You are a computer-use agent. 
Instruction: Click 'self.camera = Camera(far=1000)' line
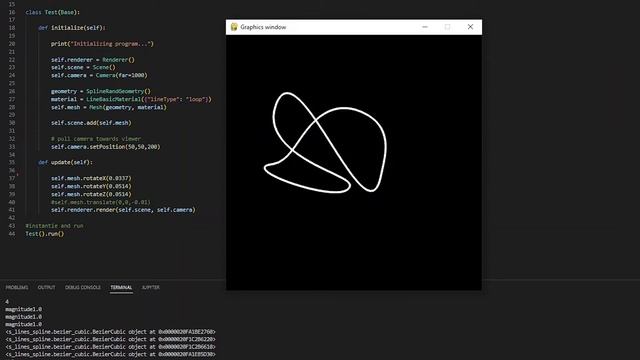coord(99,75)
